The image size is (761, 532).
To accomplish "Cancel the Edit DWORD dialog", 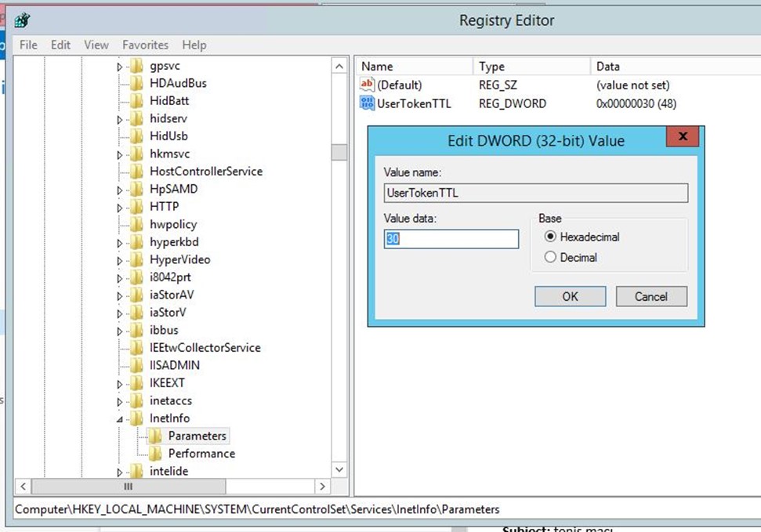I will point(651,296).
